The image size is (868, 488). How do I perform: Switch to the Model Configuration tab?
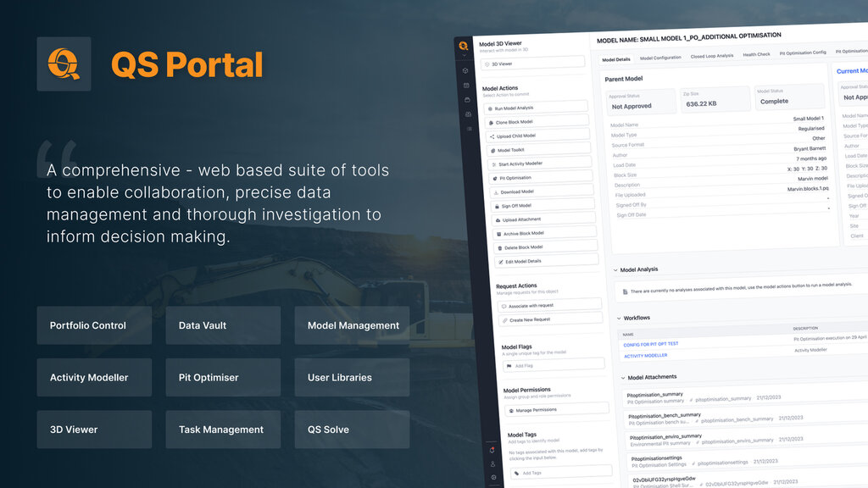(x=660, y=58)
